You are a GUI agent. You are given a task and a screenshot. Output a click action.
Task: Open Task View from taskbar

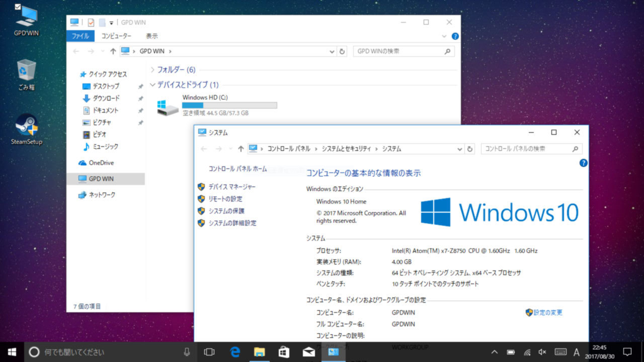click(x=209, y=352)
